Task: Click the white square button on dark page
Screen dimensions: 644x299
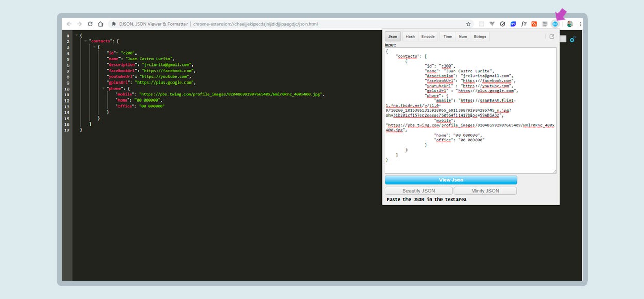Action: coord(563,39)
